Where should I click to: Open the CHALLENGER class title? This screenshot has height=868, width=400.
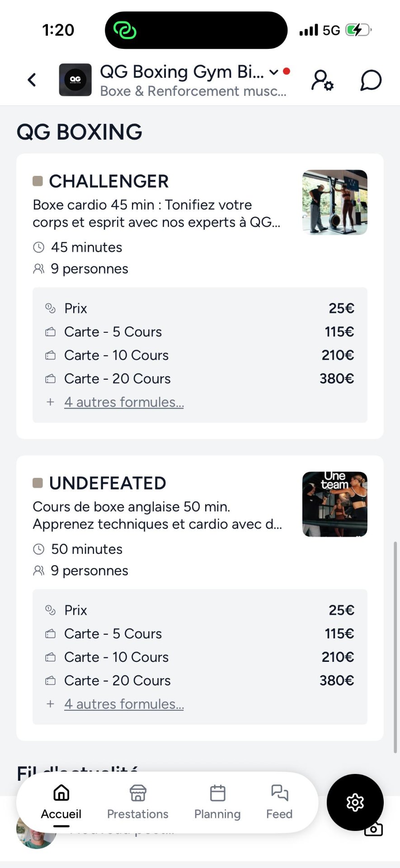[108, 181]
